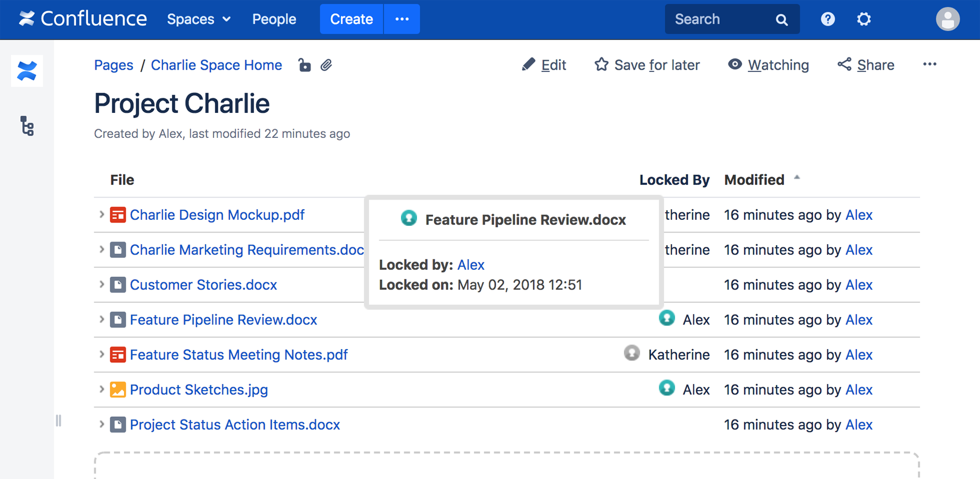This screenshot has width=980, height=479.
Task: Click the PDF icon beside Charlie Design Mockup.pdf
Action: pos(118,214)
